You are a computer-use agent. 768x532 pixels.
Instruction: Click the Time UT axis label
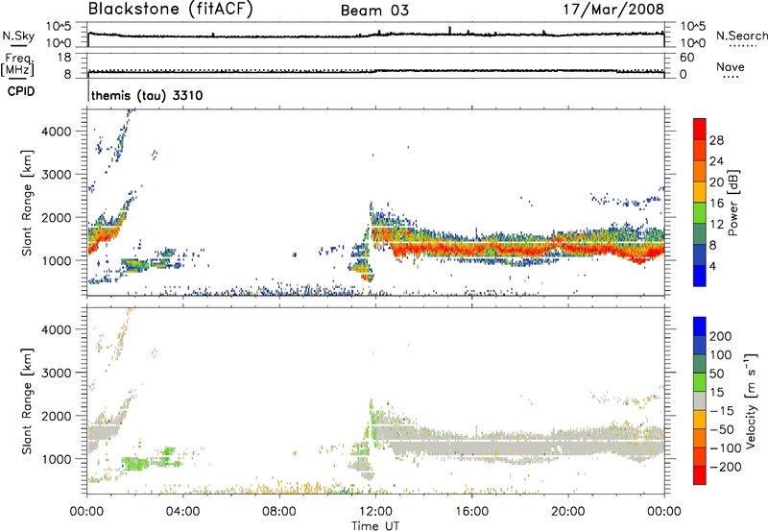[x=375, y=526]
